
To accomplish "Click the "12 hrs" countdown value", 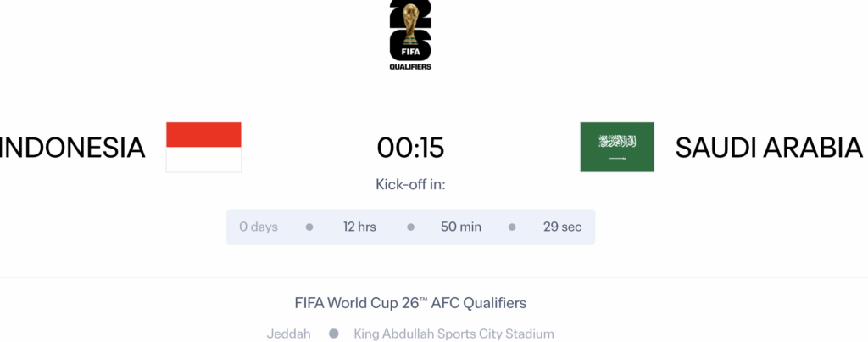I will pyautogui.click(x=359, y=227).
